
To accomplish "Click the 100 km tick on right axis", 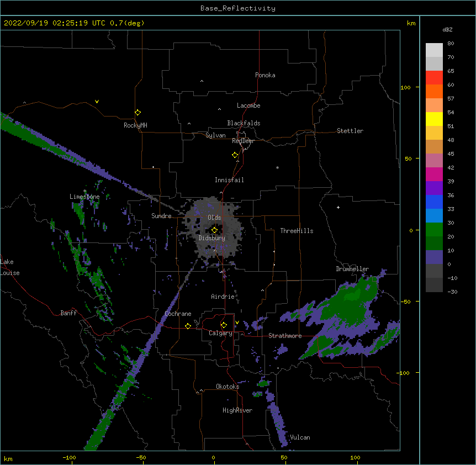I will 405,87.
